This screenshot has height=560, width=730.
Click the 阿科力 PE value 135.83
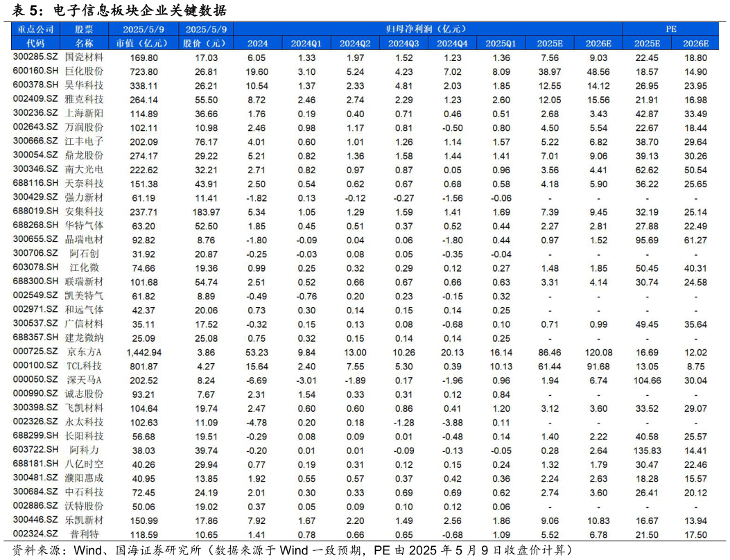[x=646, y=450]
